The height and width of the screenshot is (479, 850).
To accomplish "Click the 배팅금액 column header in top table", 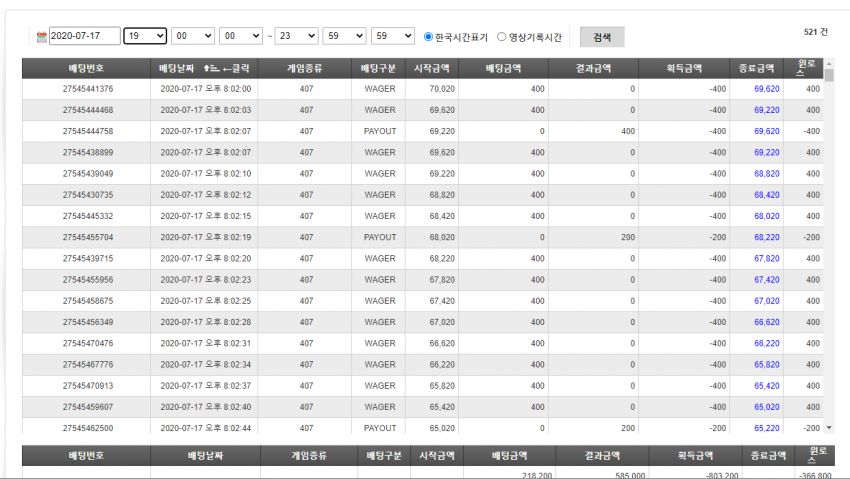I will [504, 68].
